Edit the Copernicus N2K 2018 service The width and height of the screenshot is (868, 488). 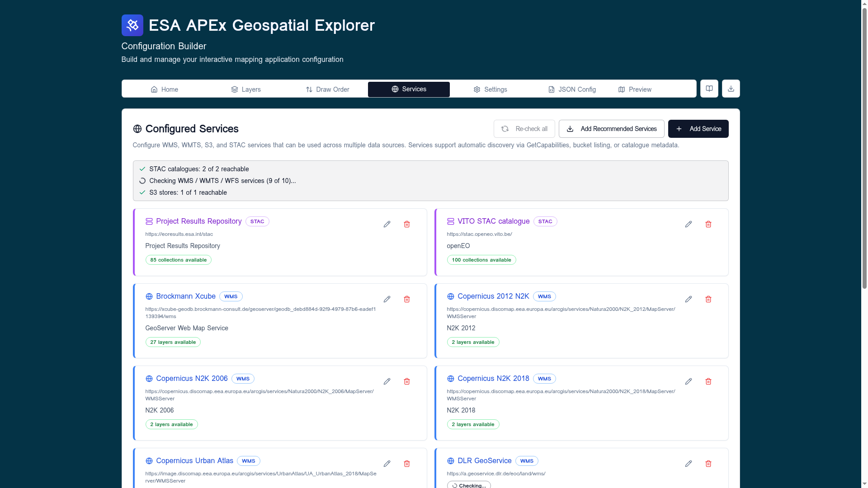689,382
